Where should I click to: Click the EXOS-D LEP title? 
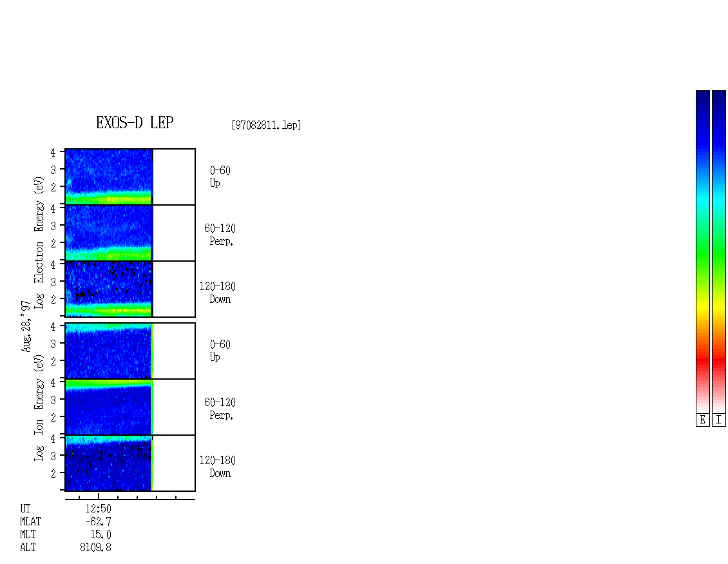[135, 122]
